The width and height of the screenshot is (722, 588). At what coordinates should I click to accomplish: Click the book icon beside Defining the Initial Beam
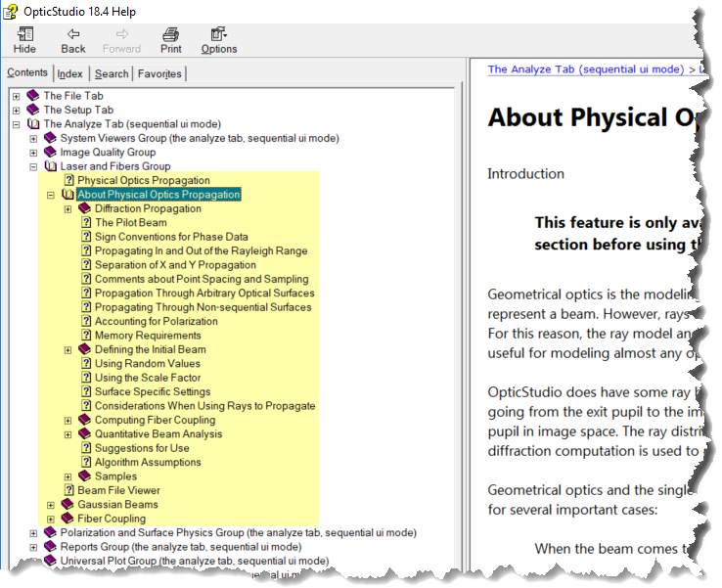[85, 349]
